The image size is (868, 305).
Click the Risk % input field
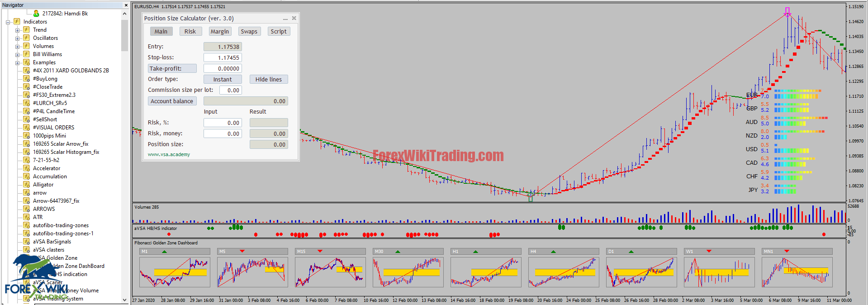[x=223, y=123]
